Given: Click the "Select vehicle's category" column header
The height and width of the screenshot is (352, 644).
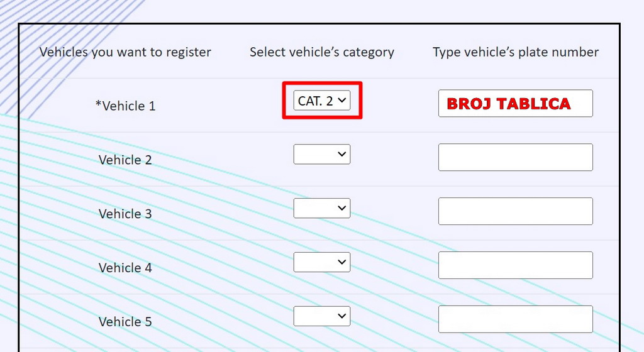Looking at the screenshot, I should tap(322, 52).
